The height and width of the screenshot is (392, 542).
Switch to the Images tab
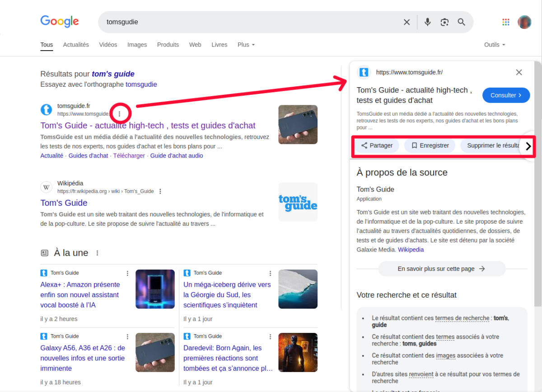[137, 45]
